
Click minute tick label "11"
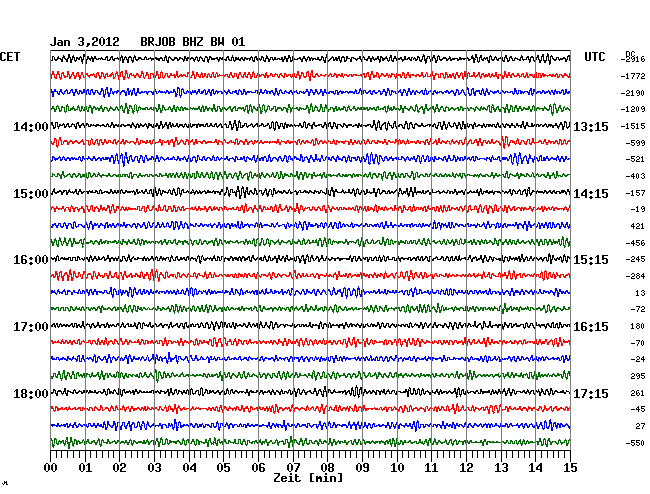pyautogui.click(x=431, y=467)
